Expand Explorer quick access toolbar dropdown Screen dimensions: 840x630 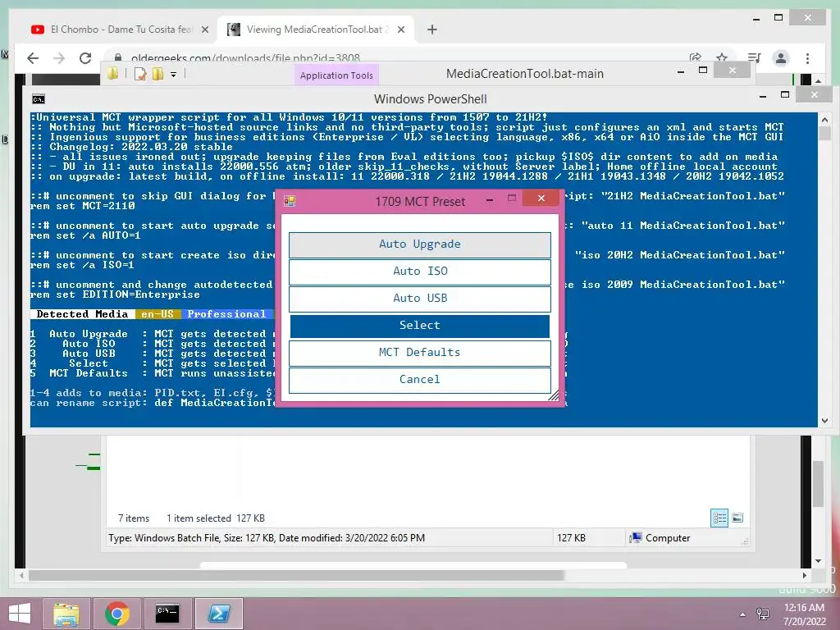[174, 75]
